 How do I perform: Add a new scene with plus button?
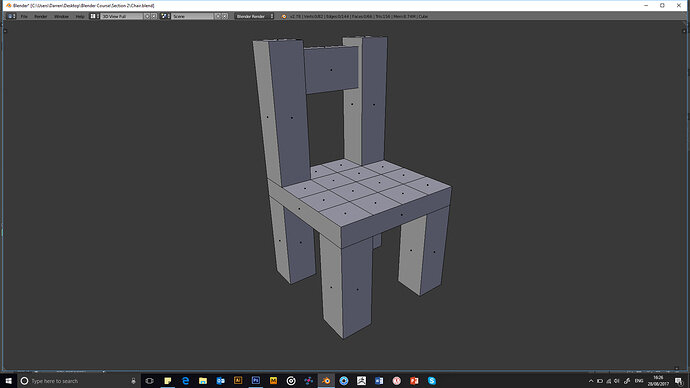[218, 16]
